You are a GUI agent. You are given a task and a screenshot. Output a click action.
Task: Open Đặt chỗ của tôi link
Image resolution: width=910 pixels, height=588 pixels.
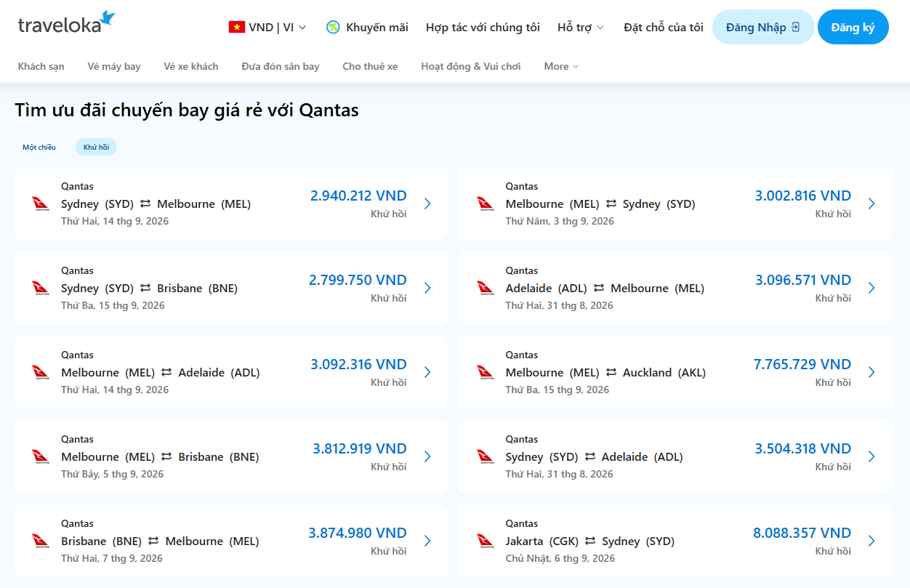click(x=664, y=28)
